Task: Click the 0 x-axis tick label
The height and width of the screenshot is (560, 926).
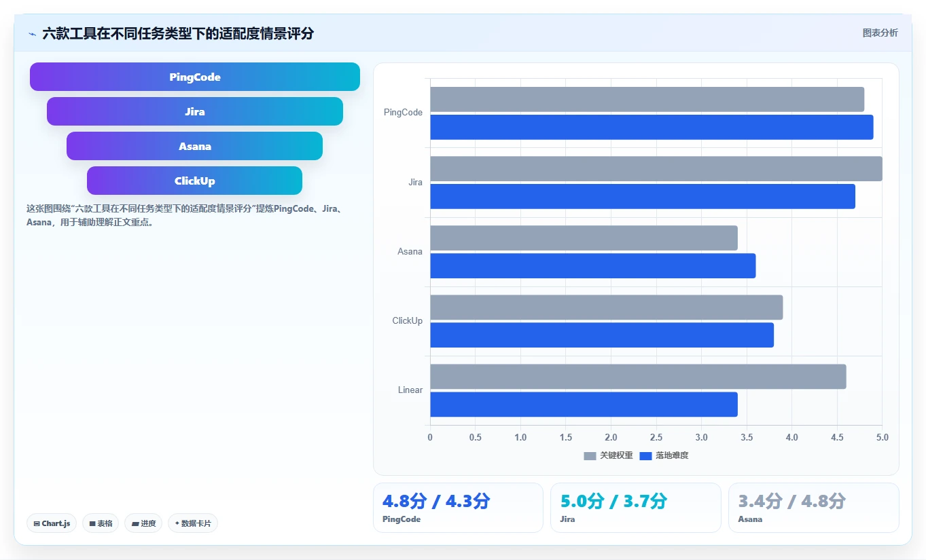Action: click(430, 438)
